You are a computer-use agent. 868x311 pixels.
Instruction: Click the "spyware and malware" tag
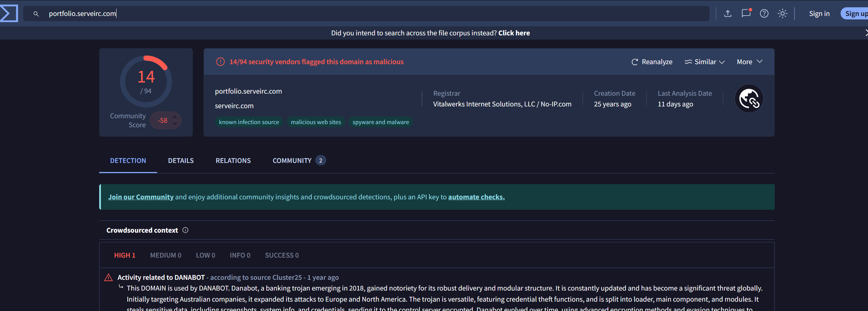(x=381, y=122)
